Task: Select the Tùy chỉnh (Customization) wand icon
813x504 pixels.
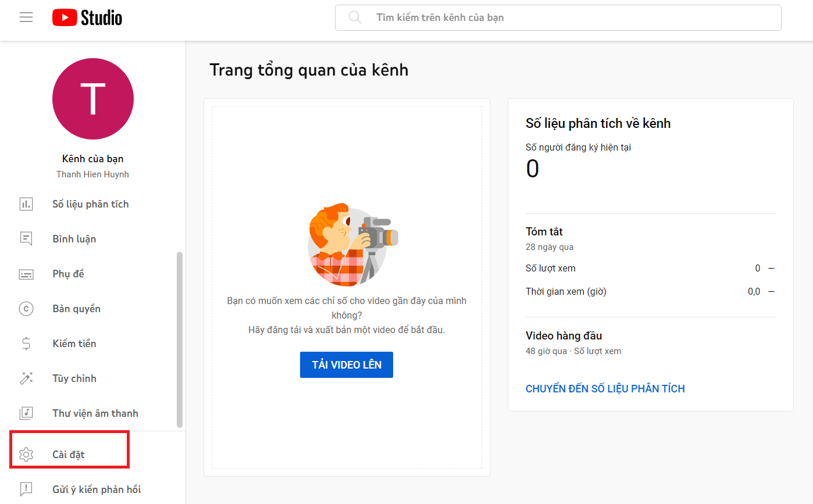Action: click(x=26, y=378)
